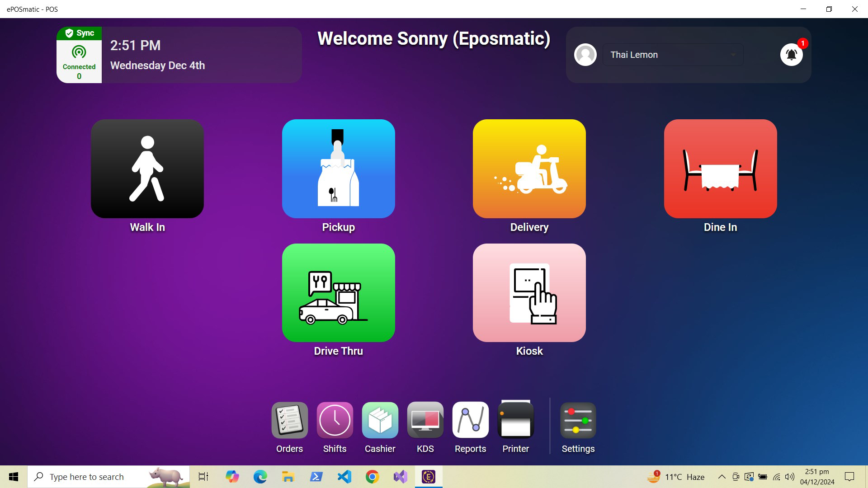Open the weather Haze widget in taskbar

click(679, 476)
